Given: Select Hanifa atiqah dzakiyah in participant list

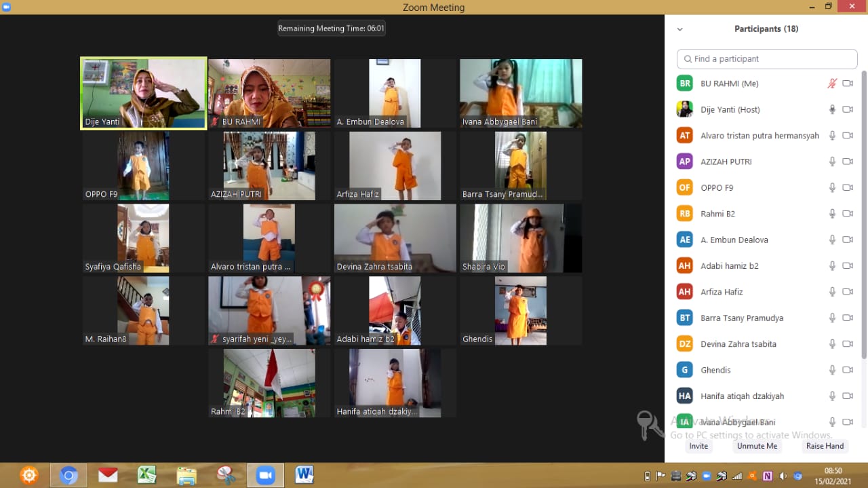Looking at the screenshot, I should click(x=742, y=396).
